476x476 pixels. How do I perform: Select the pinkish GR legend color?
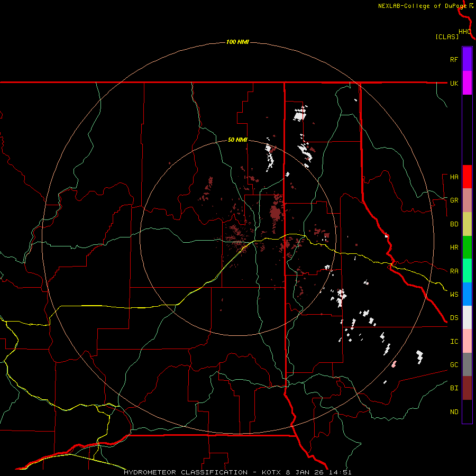[467, 200]
